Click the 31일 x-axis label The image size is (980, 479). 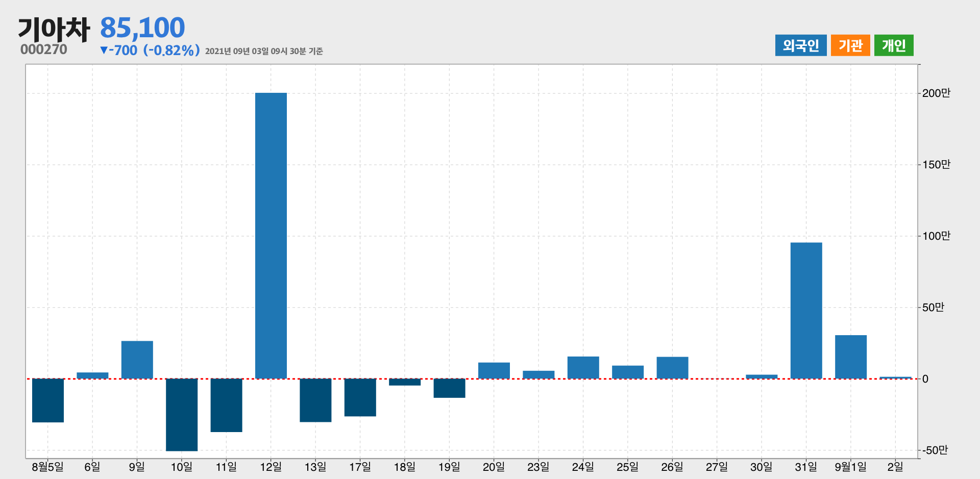coord(806,467)
